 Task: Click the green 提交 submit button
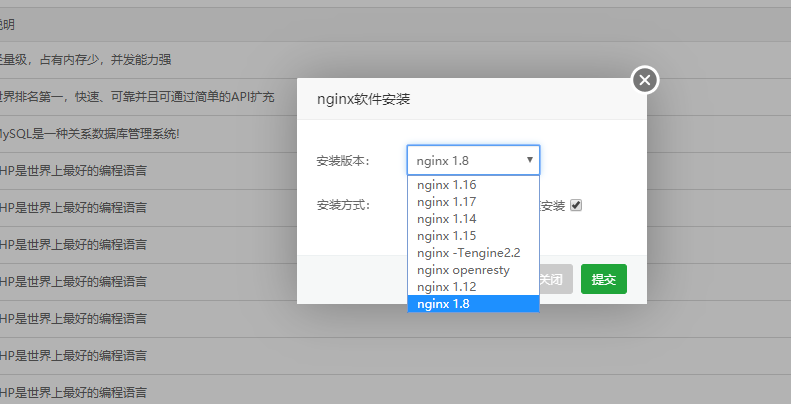(x=604, y=279)
